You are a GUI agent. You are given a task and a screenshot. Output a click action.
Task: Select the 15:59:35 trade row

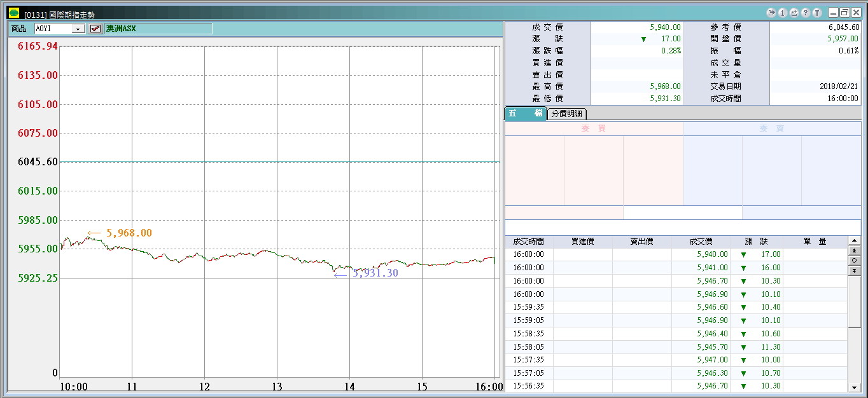coord(676,307)
